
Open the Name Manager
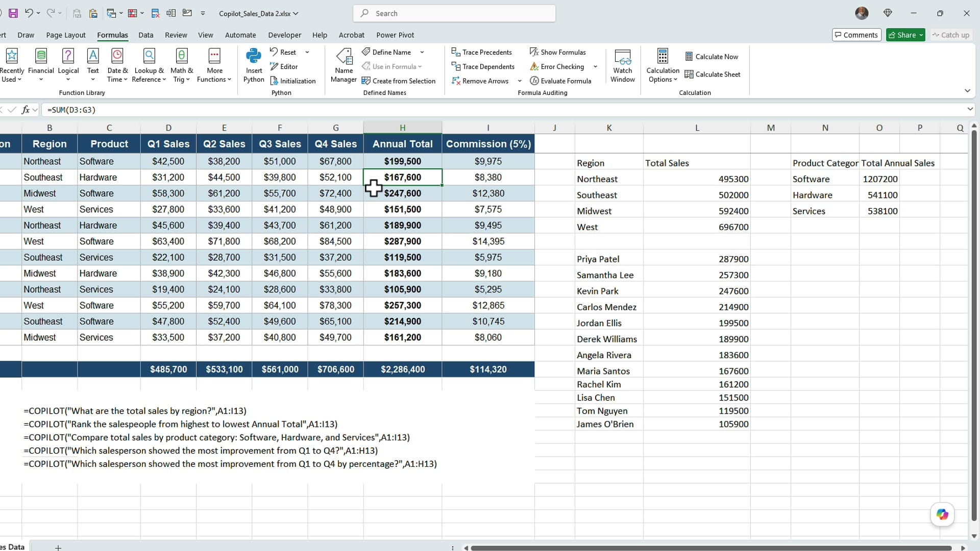click(344, 65)
